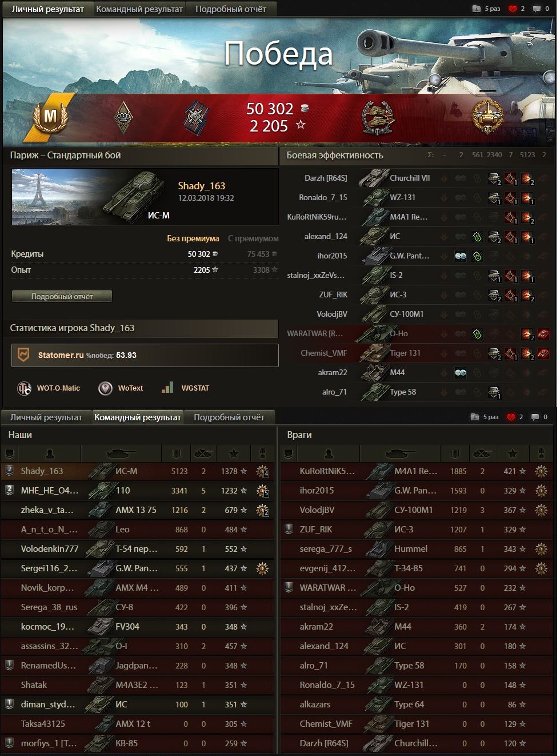Open WGSTAT bar chart icon
Image resolution: width=560 pixels, height=756 pixels.
coord(167,388)
